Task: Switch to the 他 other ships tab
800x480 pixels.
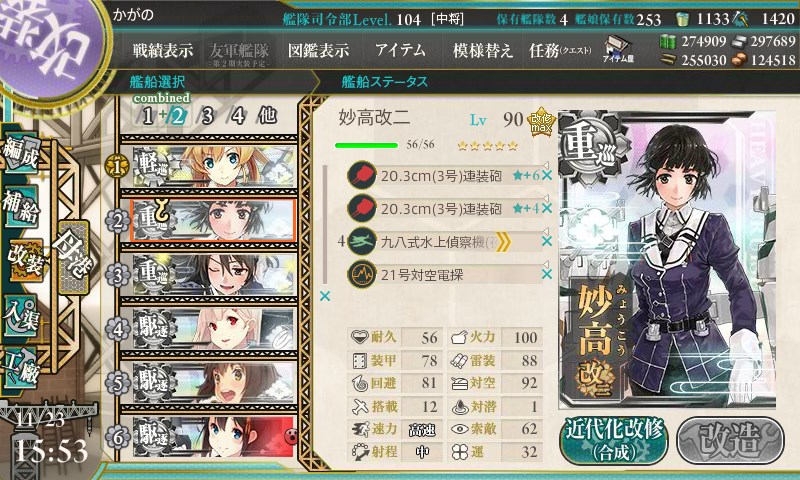Action: point(267,116)
